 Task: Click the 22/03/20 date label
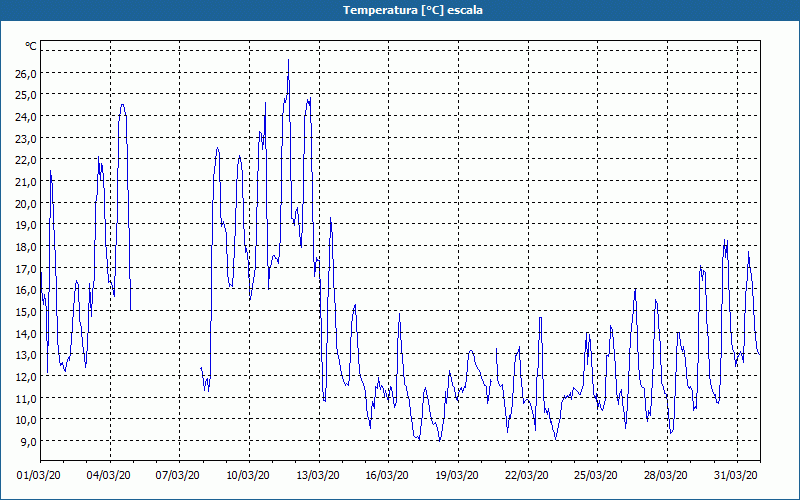tap(527, 476)
